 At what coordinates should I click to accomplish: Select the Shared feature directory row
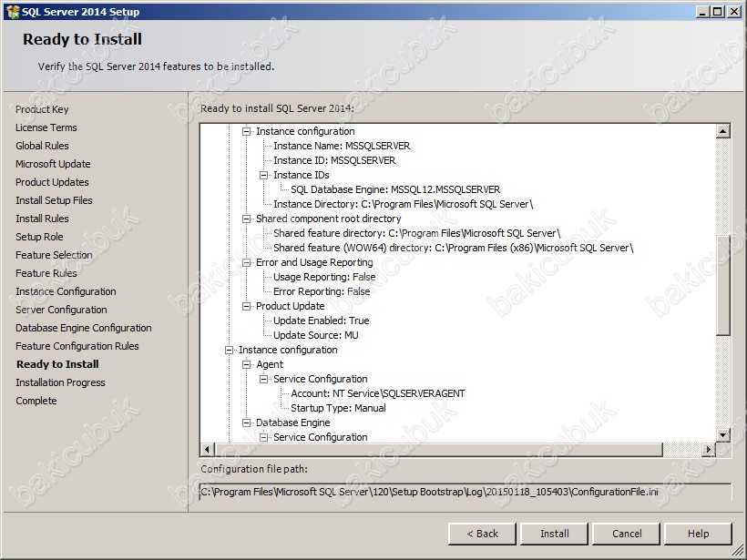pos(417,233)
